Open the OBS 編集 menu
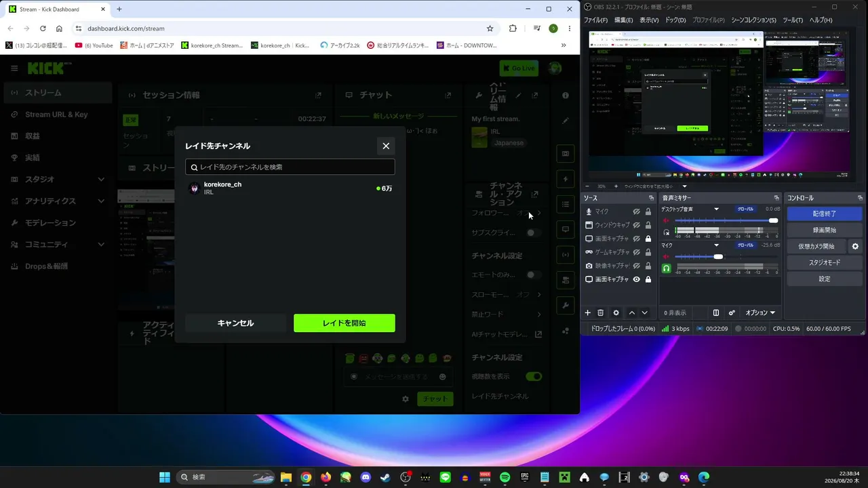This screenshot has height=488, width=868. [623, 20]
